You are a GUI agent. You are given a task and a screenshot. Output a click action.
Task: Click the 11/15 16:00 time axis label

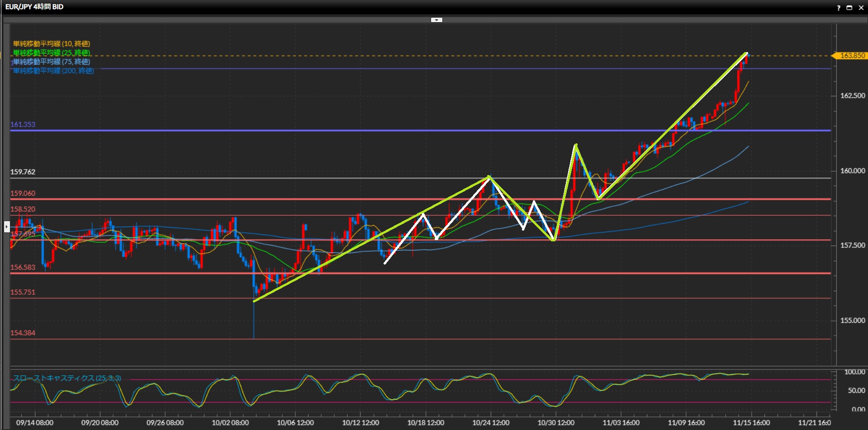[751, 423]
